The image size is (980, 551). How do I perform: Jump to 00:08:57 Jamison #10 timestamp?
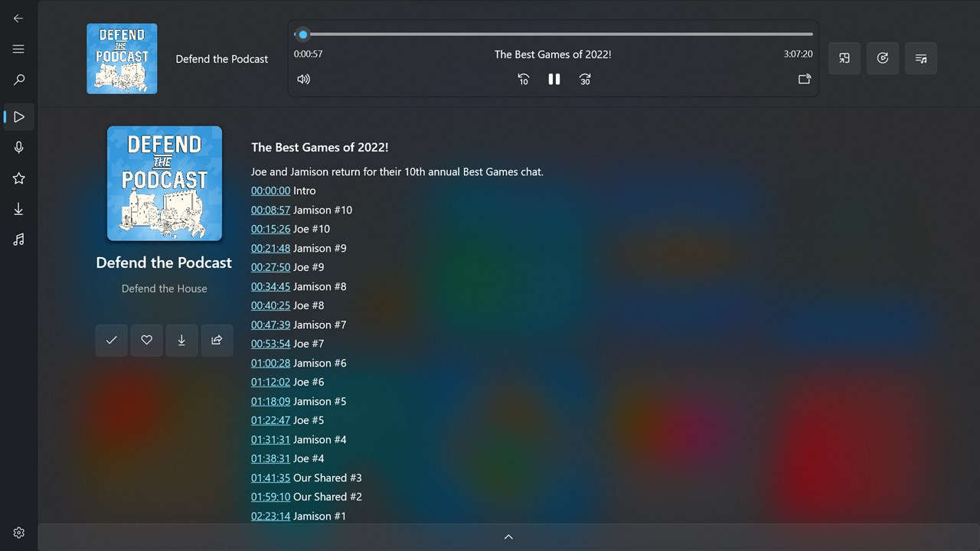click(270, 210)
